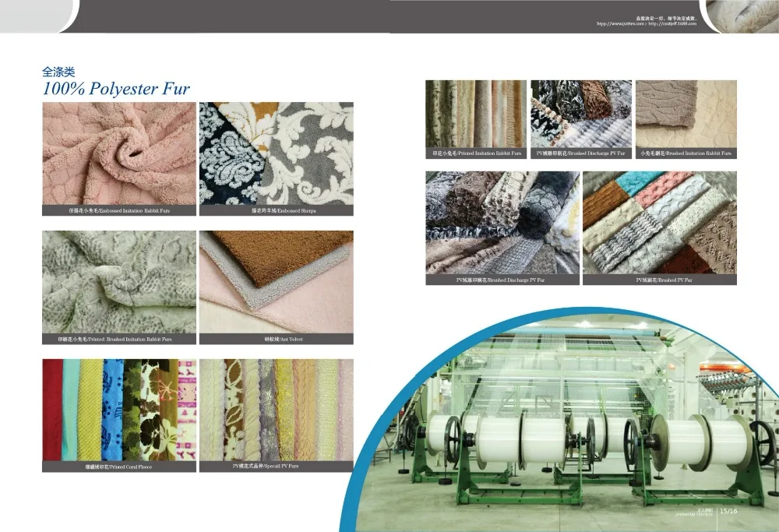
Task: Open the Brushed PV Fur swatch grid photo
Action: tap(660, 223)
